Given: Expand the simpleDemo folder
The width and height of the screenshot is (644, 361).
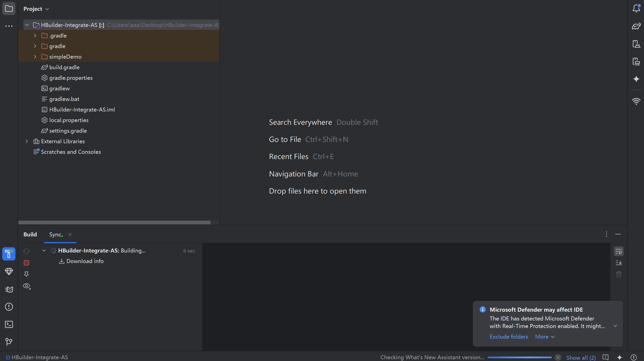Looking at the screenshot, I should [x=35, y=57].
